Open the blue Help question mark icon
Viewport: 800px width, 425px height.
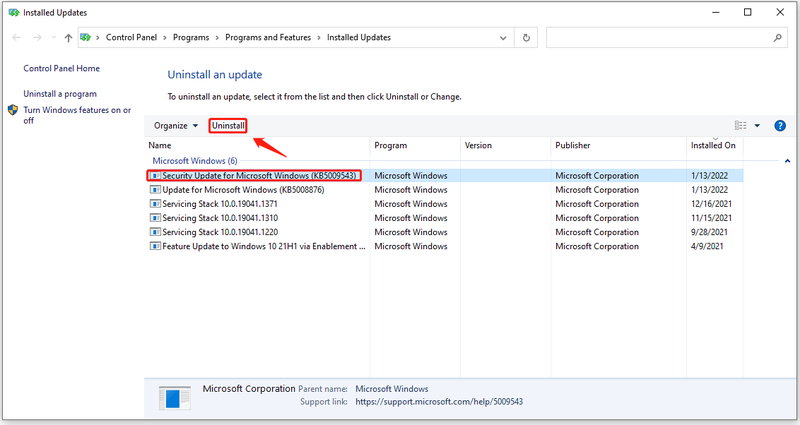click(x=780, y=126)
